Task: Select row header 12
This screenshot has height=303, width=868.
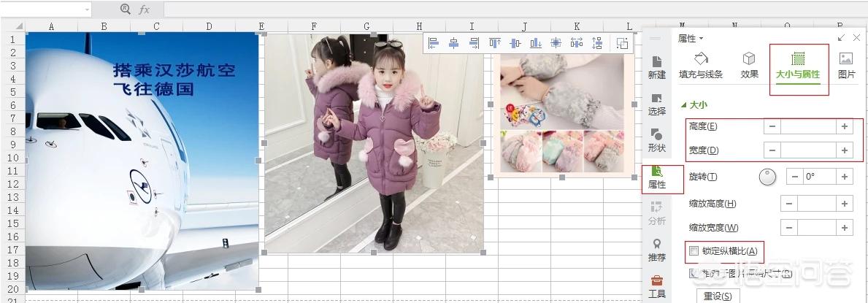Action: tap(12, 184)
